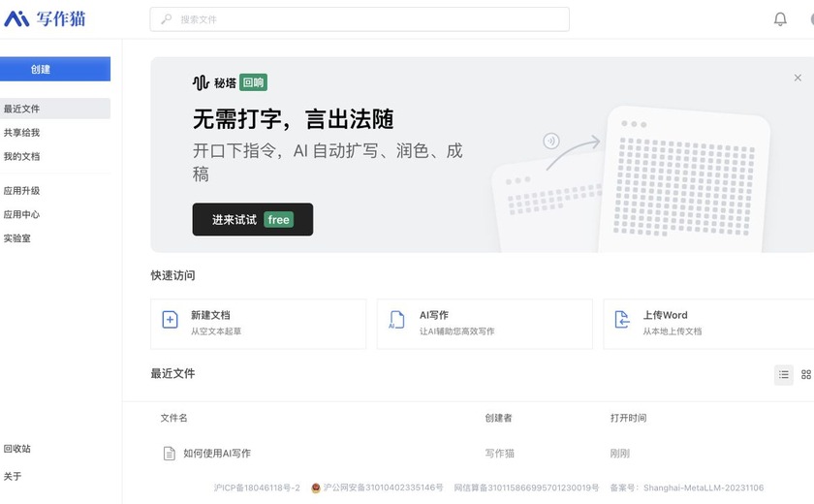Click the 如何使用AI写作 file icon
This screenshot has height=504, width=814.
170,454
